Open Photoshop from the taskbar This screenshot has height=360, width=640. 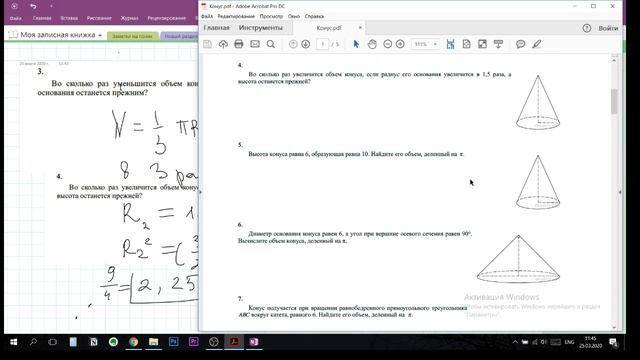(x=173, y=342)
